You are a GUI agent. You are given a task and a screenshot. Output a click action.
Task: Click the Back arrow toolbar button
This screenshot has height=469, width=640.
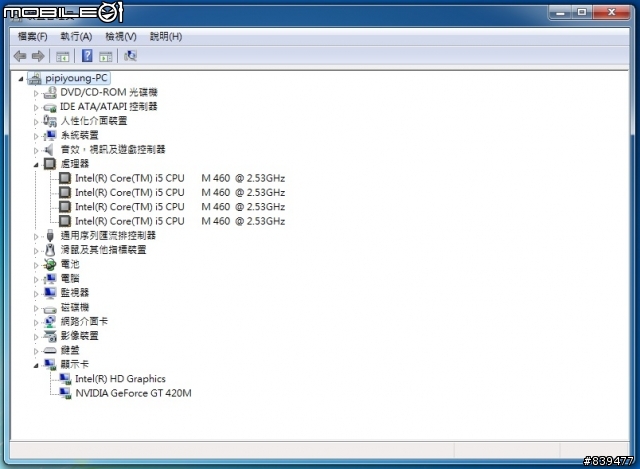click(x=20, y=56)
